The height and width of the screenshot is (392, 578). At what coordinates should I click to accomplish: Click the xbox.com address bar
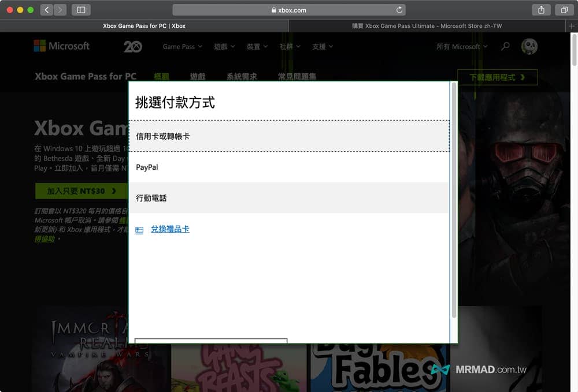289,10
